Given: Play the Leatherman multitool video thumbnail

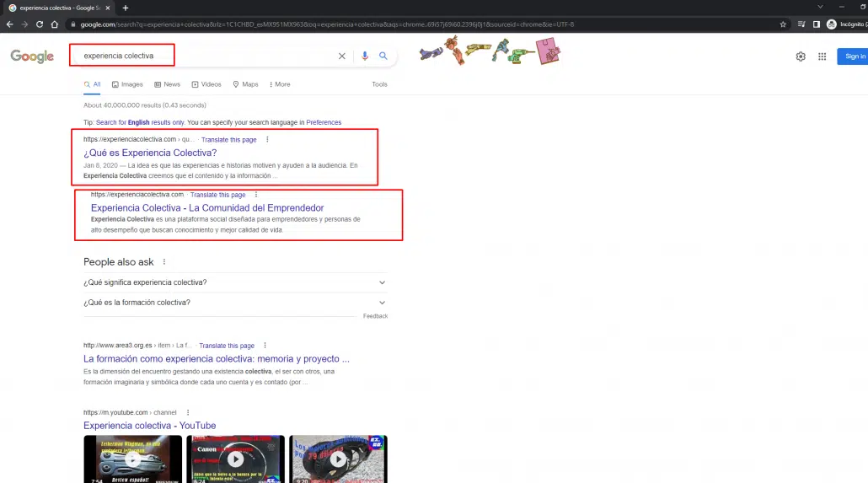Looking at the screenshot, I should (x=133, y=459).
